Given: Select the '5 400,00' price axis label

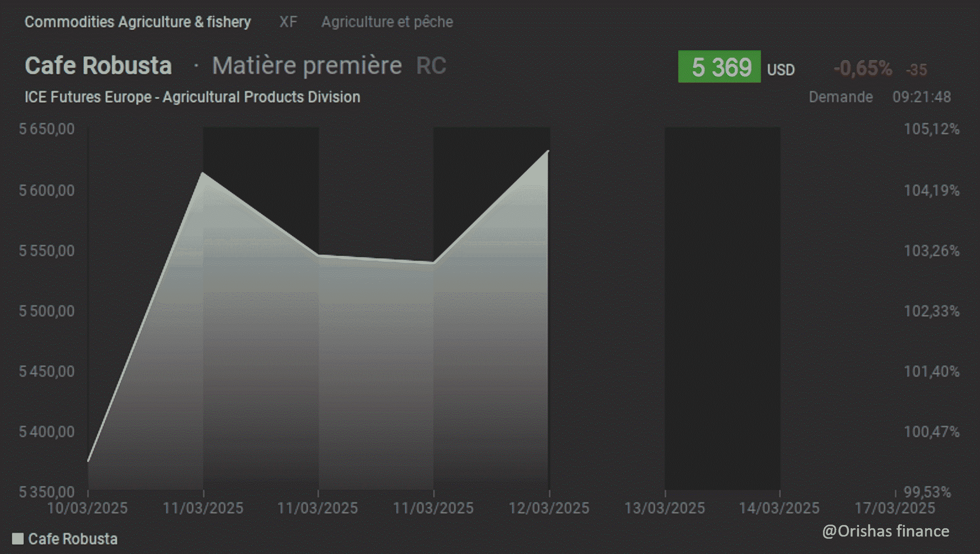Looking at the screenshot, I should [x=47, y=432].
